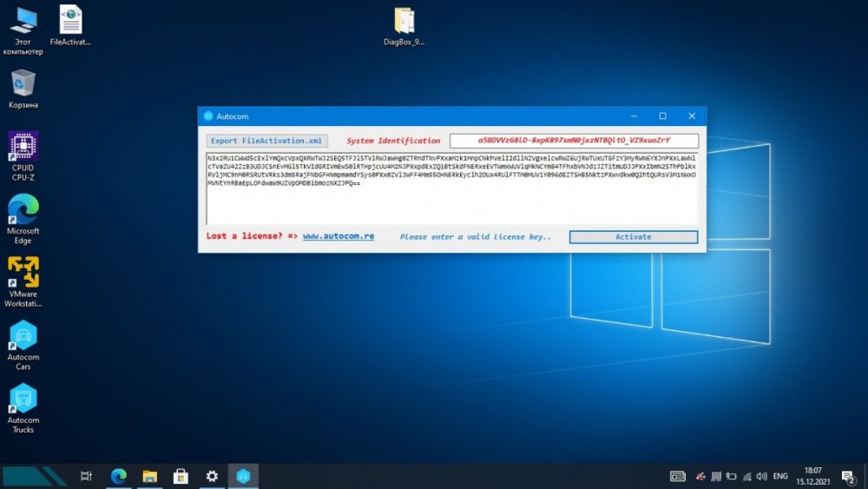Select the FileActivation file on desktop

point(70,22)
